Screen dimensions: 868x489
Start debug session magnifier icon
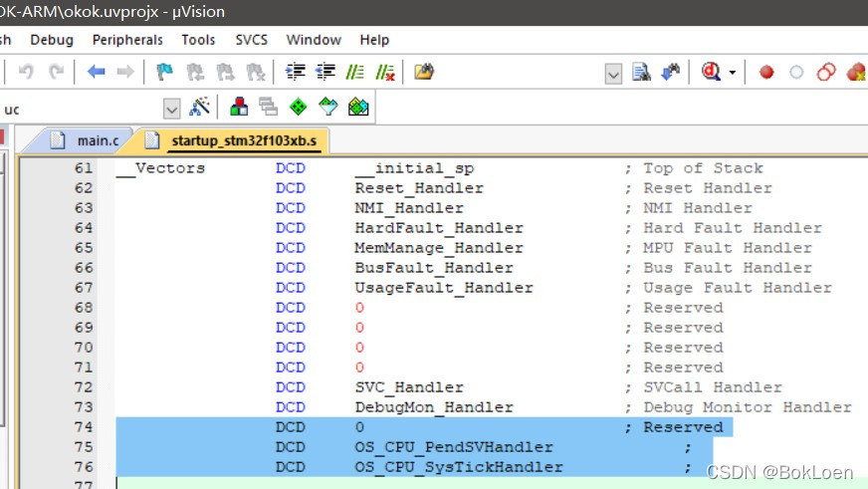click(711, 72)
